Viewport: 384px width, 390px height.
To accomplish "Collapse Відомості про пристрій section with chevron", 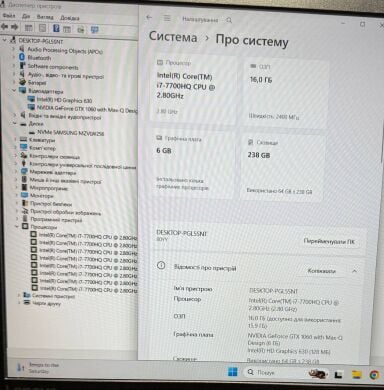I will coord(354,271).
